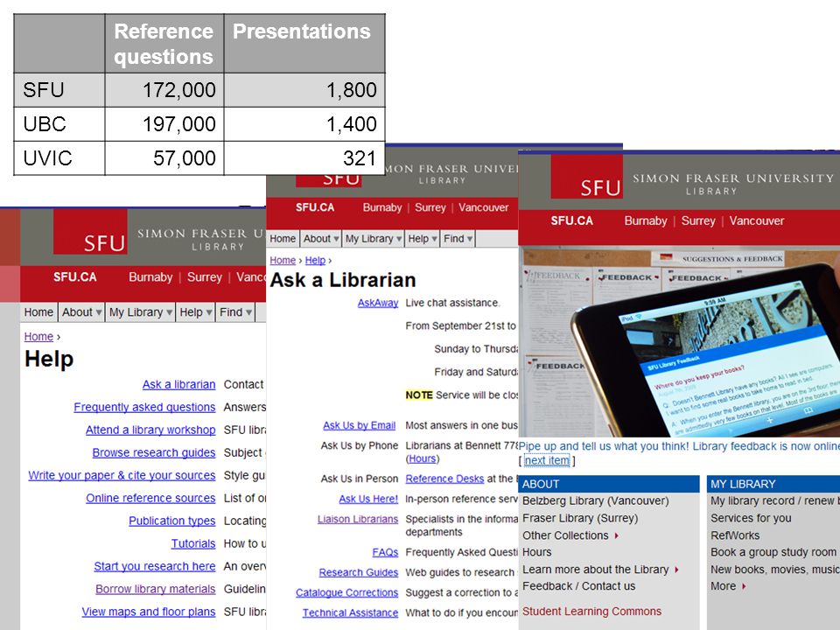Open Reference Desks link
The width and height of the screenshot is (840, 630).
pyautogui.click(x=444, y=479)
